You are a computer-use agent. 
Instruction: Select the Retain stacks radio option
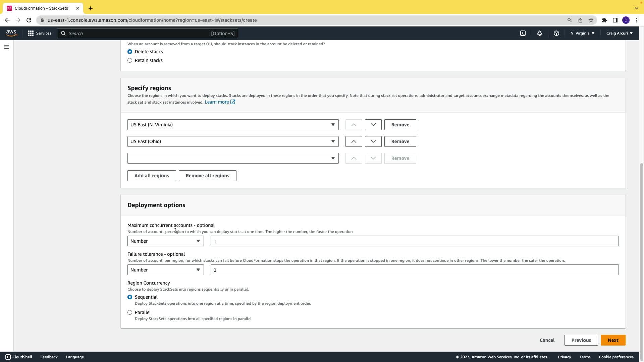(x=130, y=60)
